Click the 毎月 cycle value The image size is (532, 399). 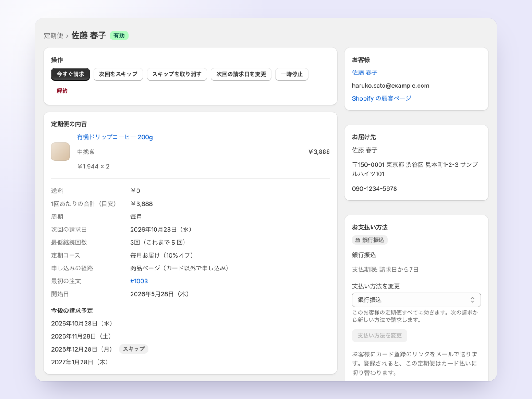tap(136, 217)
